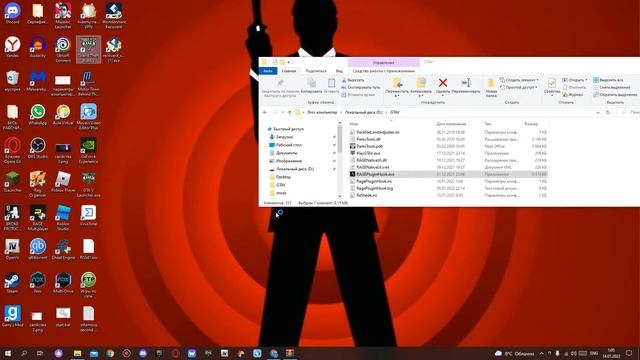Sort by Дата изменения column header
Screen dimensions: 640x360
point(451,124)
